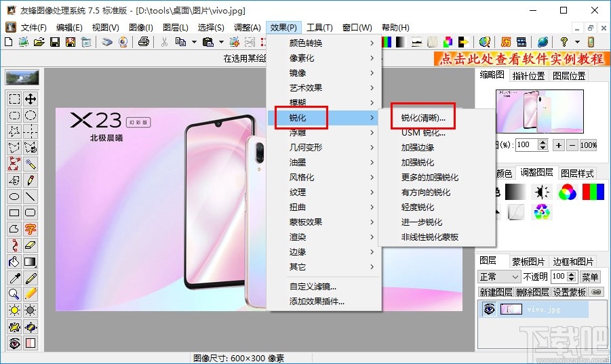This screenshot has height=364, width=611.
Task: Click the opacity stepper up arrow
Action: coord(572,274)
